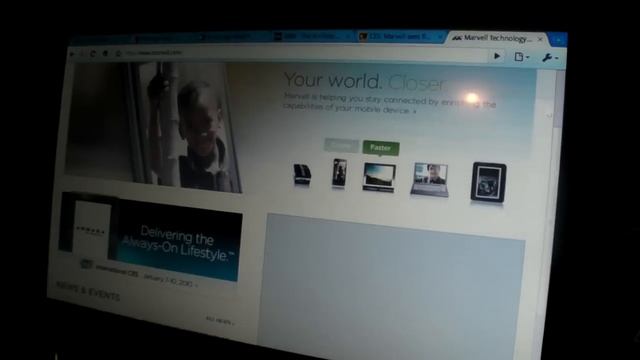Open the All News link
This screenshot has width=640, height=360.
click(220, 320)
